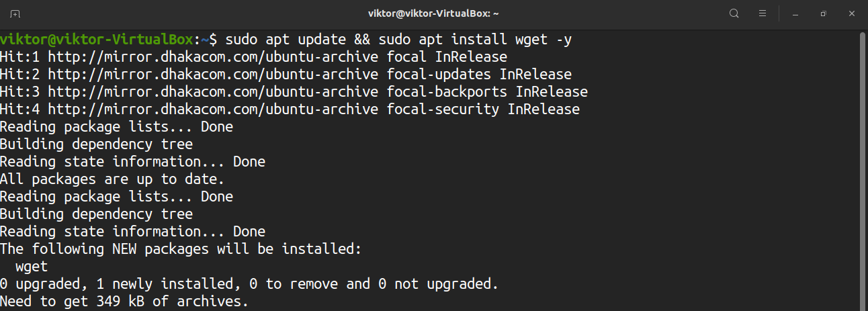Click the sudo apt update command text
The image size is (868, 311).
[x=286, y=40]
